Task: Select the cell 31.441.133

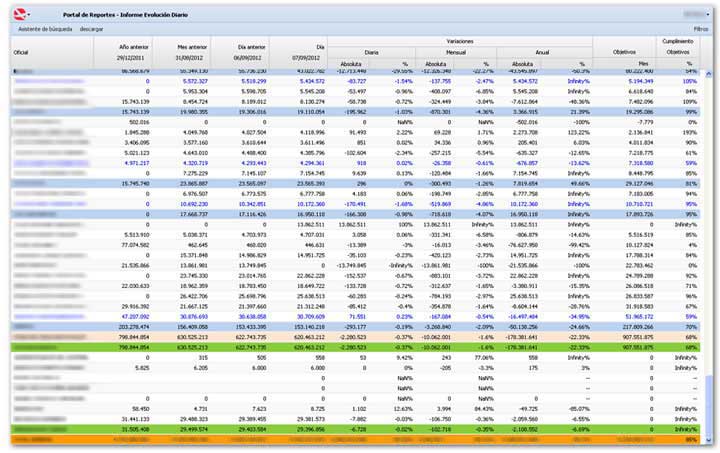Action: [135, 419]
